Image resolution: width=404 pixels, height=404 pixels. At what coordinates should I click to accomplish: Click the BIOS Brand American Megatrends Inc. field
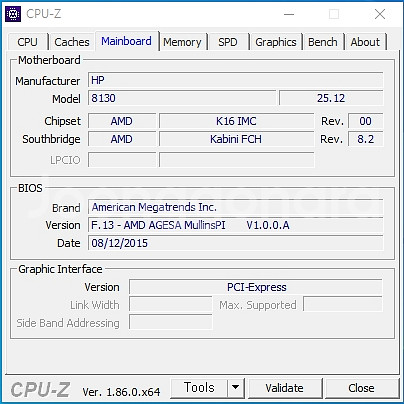click(236, 207)
